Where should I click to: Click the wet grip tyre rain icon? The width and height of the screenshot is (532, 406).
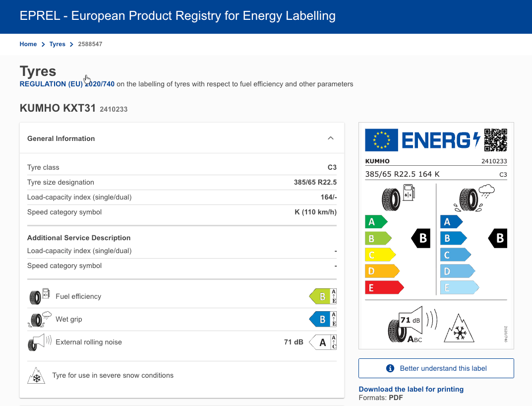click(x=40, y=319)
